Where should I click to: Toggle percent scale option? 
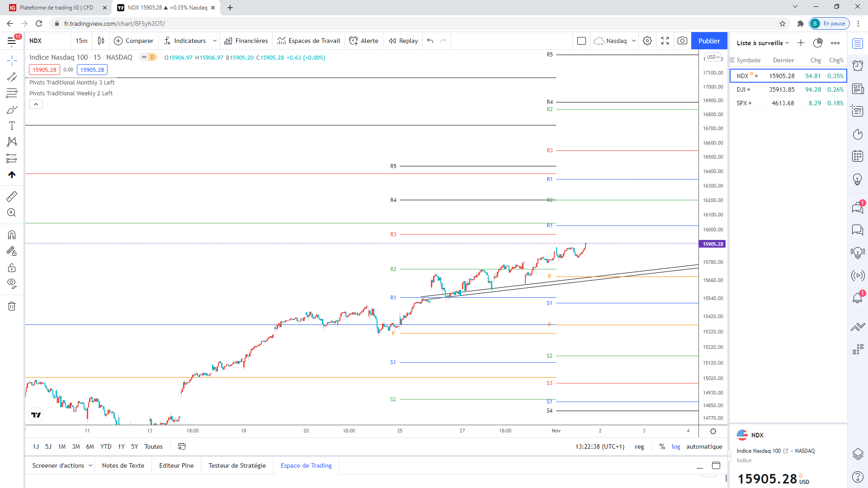[662, 446]
